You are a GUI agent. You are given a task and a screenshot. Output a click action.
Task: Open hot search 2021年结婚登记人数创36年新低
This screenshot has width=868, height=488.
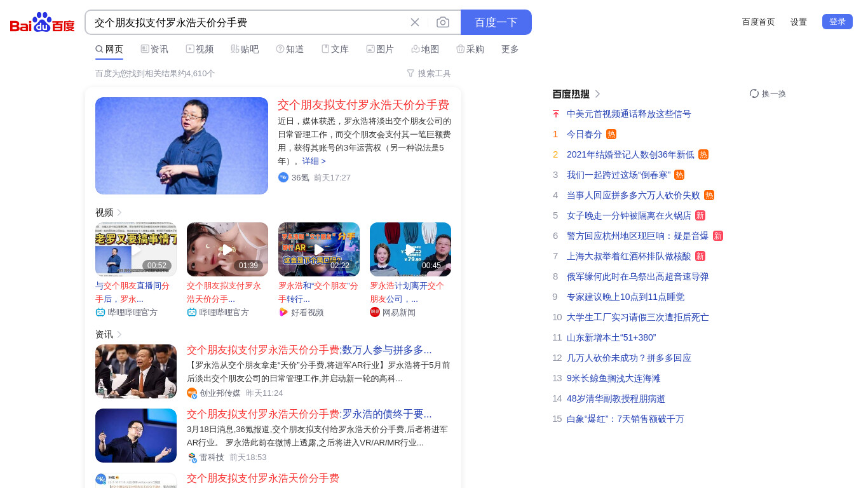(630, 154)
